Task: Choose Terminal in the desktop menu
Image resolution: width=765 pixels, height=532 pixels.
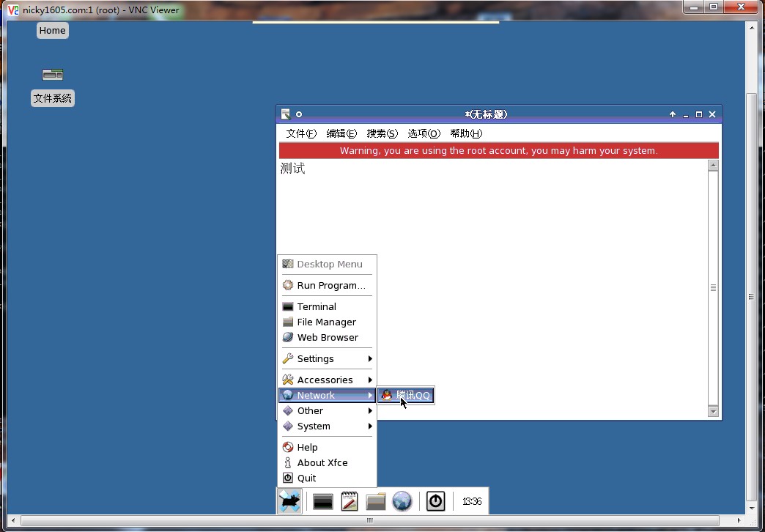Action: (x=327, y=306)
